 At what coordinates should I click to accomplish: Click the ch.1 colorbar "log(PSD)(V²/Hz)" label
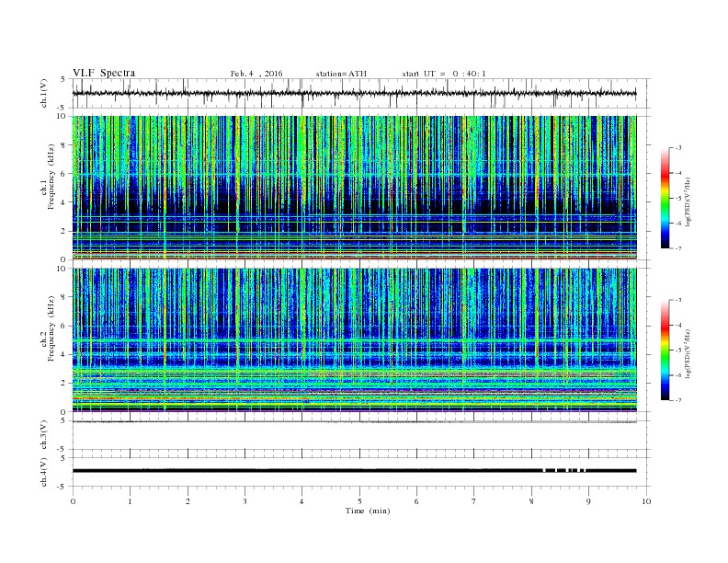[x=688, y=201]
